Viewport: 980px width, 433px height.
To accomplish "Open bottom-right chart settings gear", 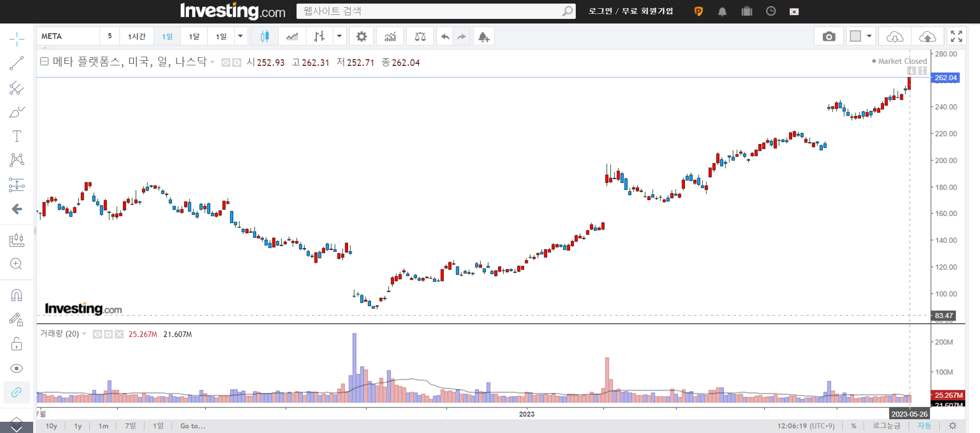I will pyautogui.click(x=952, y=426).
